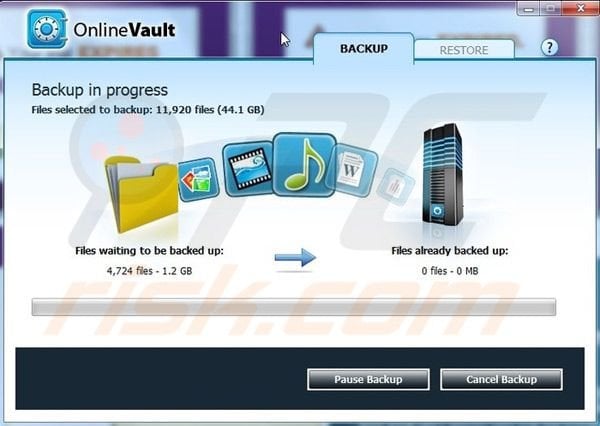Minimize the OnlineVault window

pyautogui.click(x=528, y=8)
